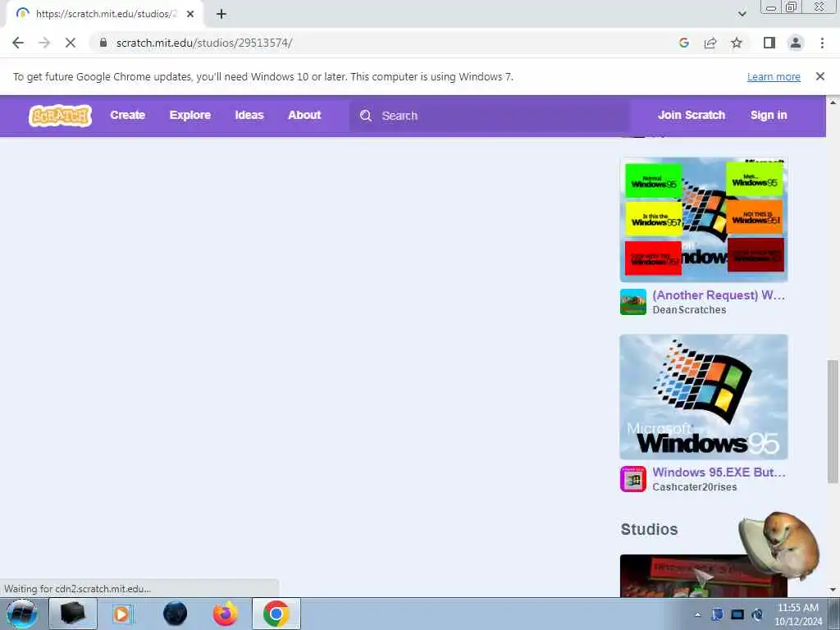Close the scratch.mit.edu tab
The height and width of the screenshot is (630, 840).
point(190,14)
